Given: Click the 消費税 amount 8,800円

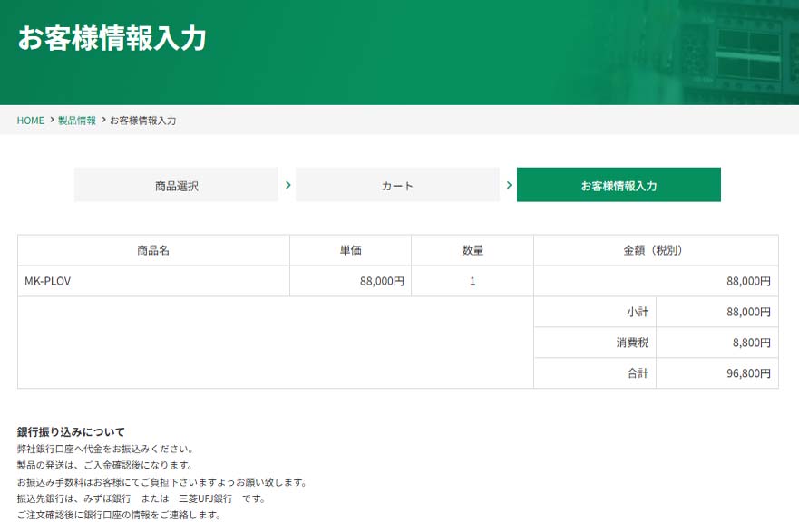Looking at the screenshot, I should [752, 343].
